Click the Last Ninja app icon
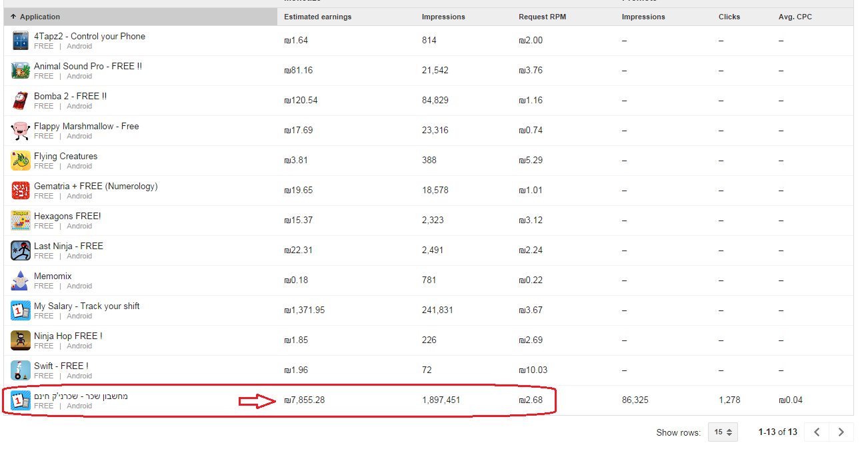Screen dimensions: 868x451 [x=21, y=250]
